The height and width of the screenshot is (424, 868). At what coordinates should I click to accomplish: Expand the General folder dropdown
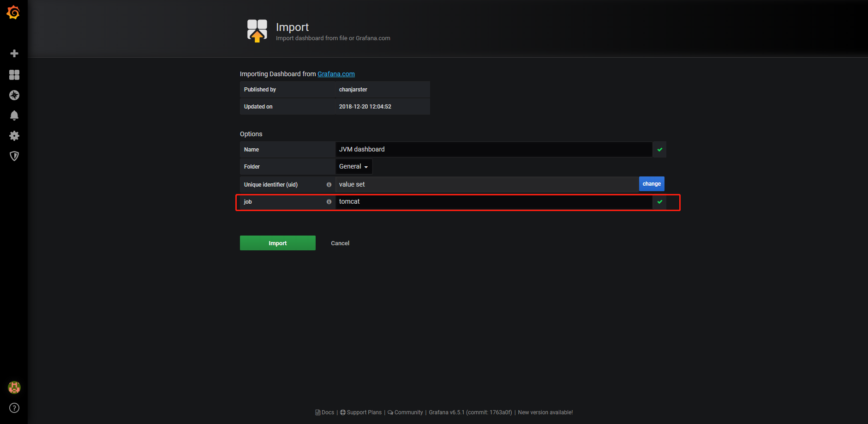(353, 167)
